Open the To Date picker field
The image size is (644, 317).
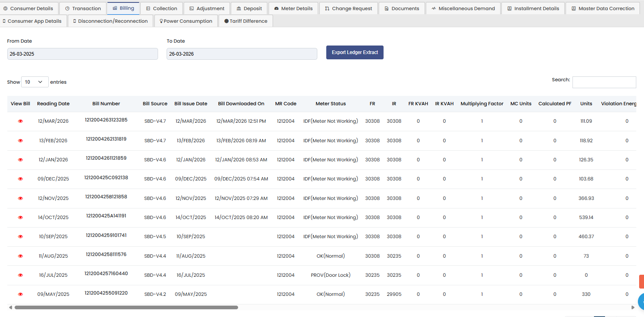click(242, 54)
